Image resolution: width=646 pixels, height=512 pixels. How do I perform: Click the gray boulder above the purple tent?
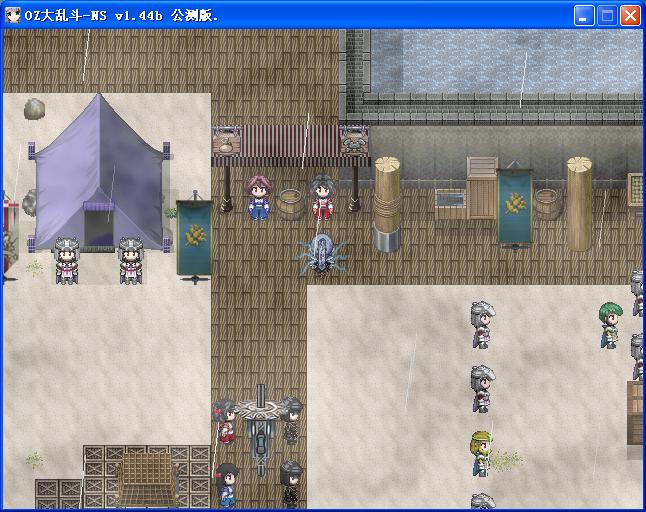34,109
